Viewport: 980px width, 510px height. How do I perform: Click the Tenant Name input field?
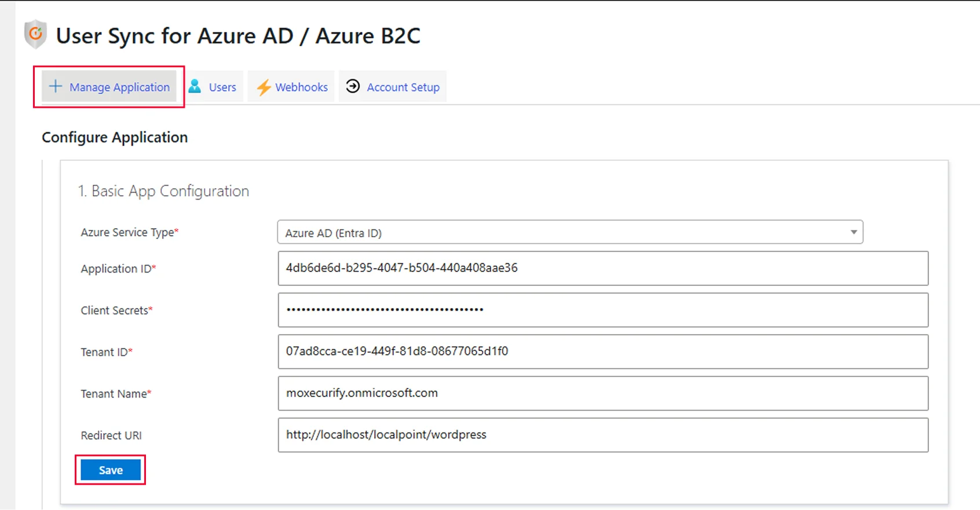coord(603,393)
